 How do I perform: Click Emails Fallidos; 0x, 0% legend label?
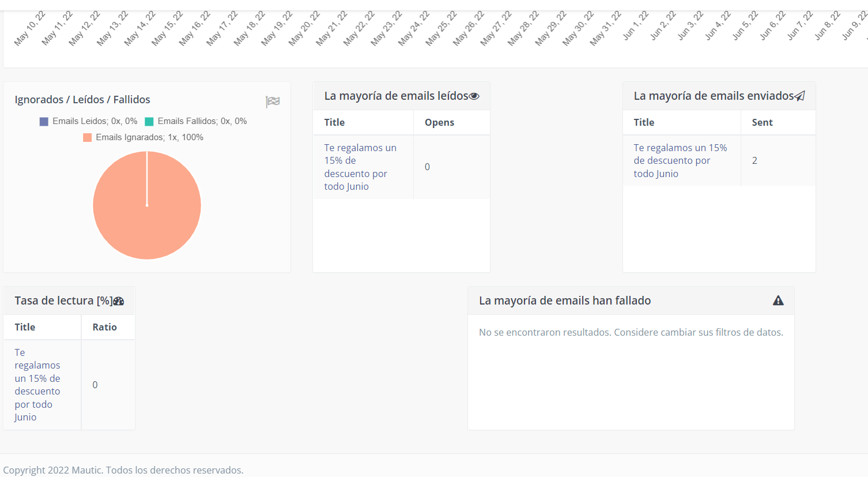coord(202,121)
